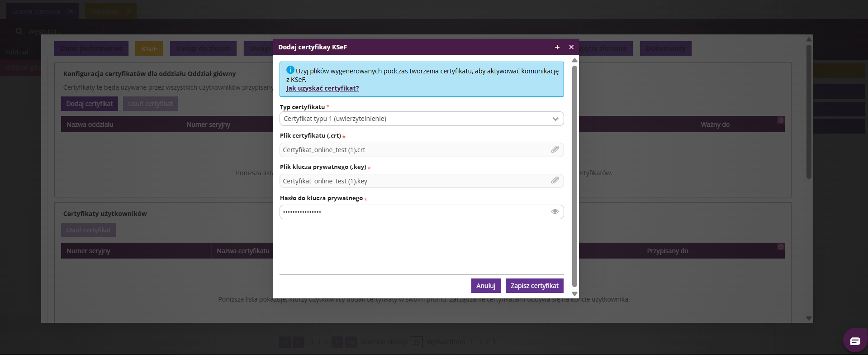Select the Plik certyfikatu (.crt) field
868x355 pixels.
tap(422, 150)
